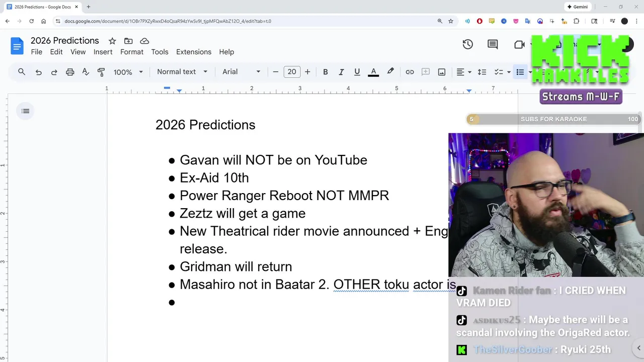Open the File menu
The image size is (644, 362).
pos(36,52)
